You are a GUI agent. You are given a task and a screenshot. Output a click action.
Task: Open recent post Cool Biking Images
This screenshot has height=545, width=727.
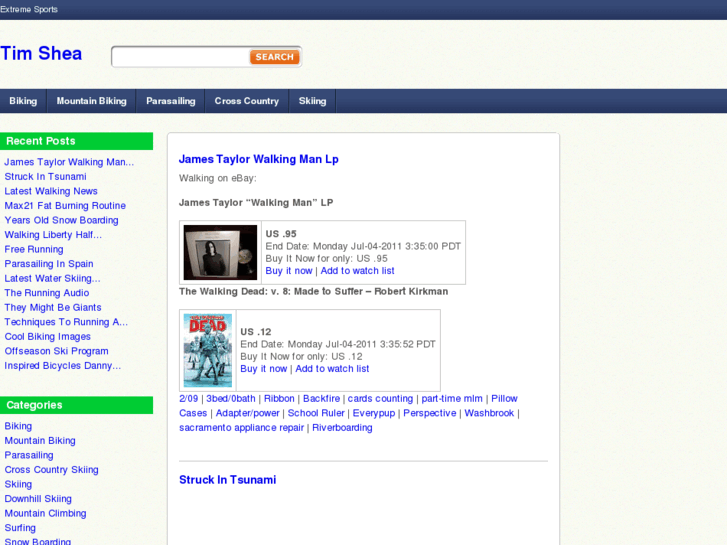pyautogui.click(x=47, y=337)
